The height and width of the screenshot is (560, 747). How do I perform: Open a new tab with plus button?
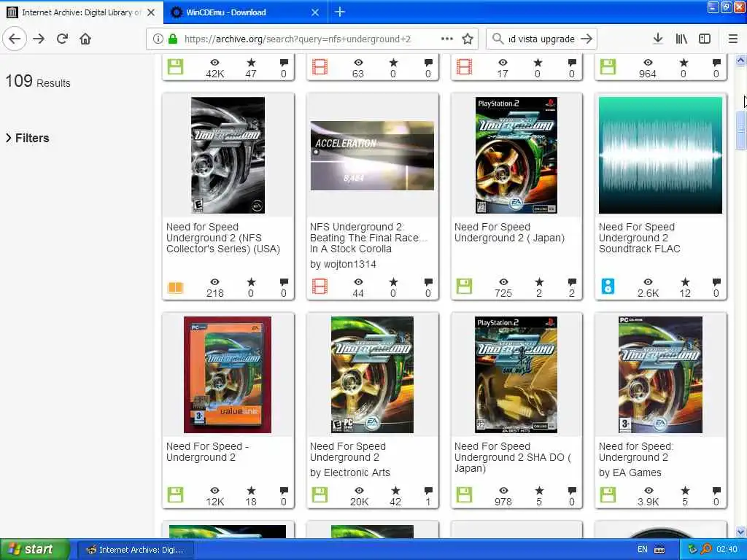point(340,12)
